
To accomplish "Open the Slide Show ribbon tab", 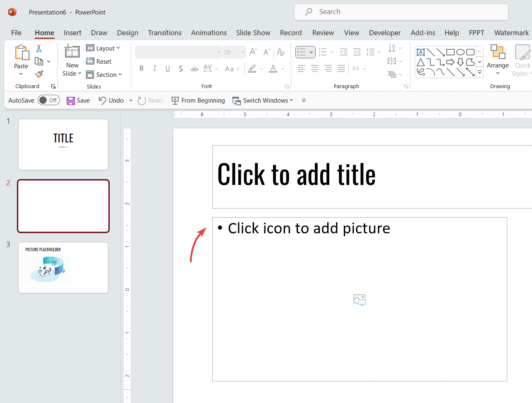I will [x=253, y=33].
